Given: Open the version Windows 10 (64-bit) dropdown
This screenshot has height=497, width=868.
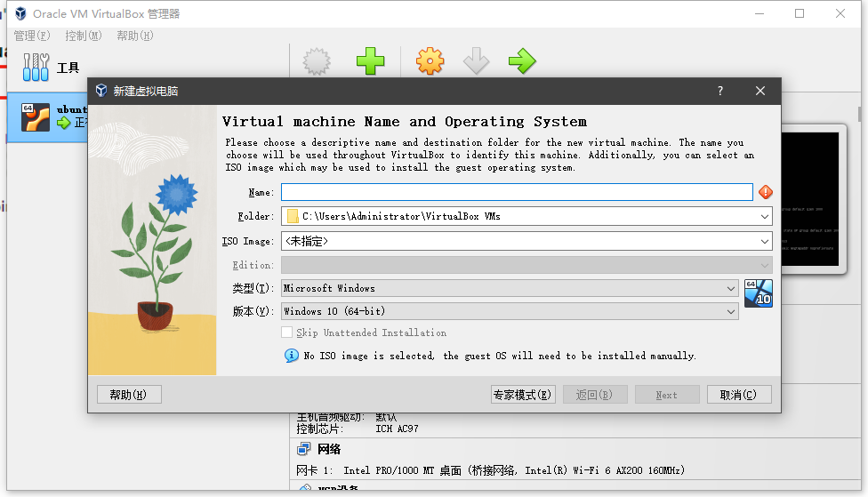Looking at the screenshot, I should [x=510, y=311].
